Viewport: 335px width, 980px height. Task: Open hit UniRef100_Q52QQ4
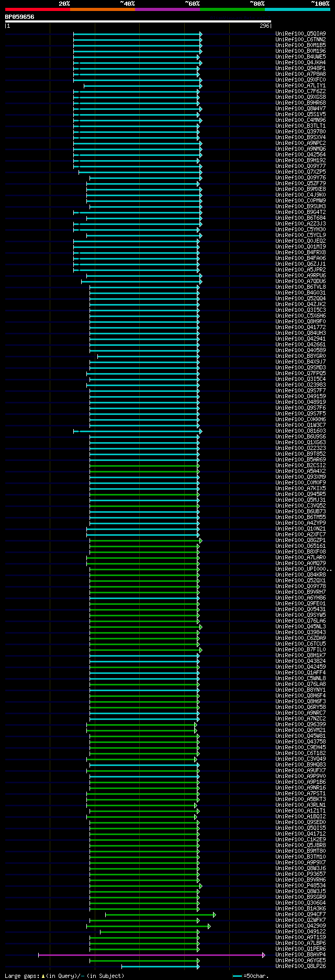coord(300,299)
